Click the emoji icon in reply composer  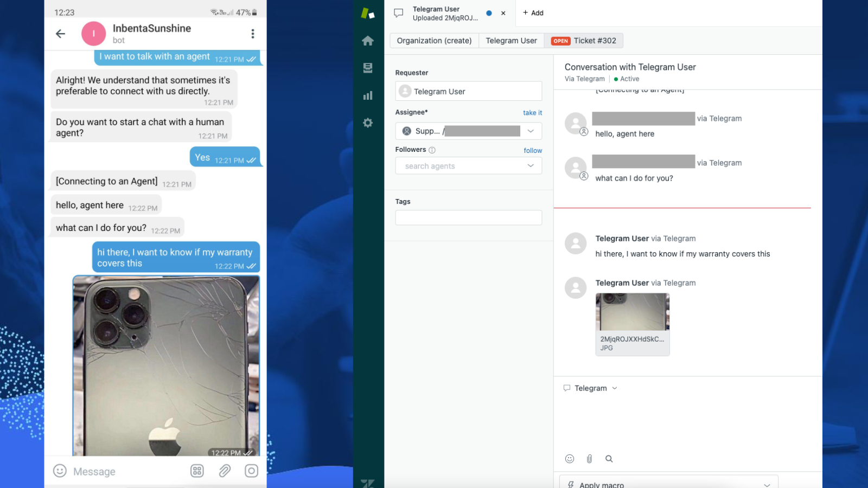pyautogui.click(x=570, y=459)
